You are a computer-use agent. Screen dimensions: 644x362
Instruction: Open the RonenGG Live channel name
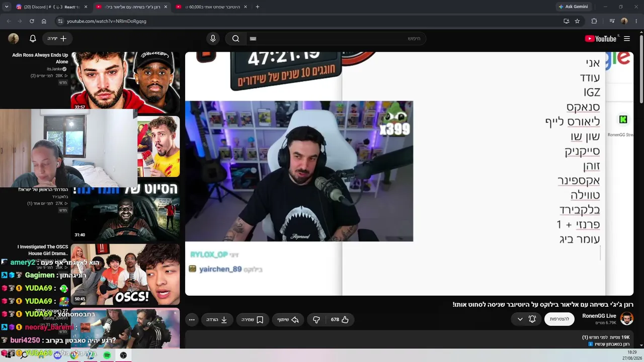tap(599, 316)
